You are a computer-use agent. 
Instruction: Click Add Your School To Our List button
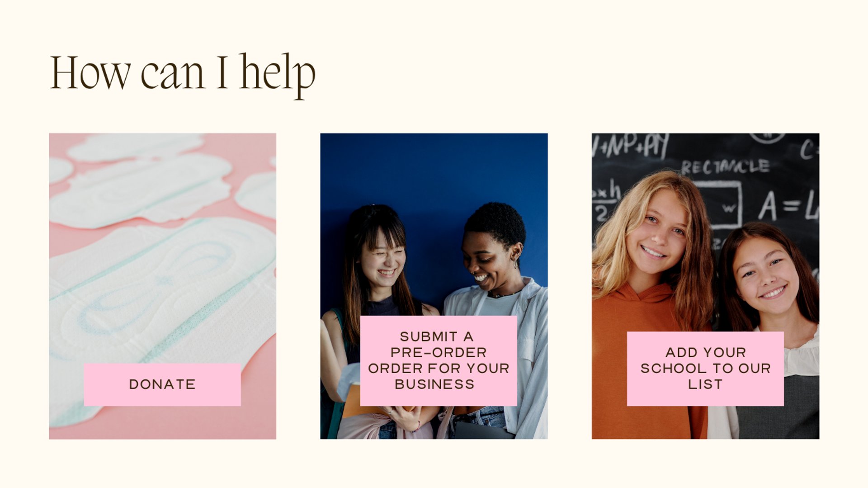click(x=705, y=369)
